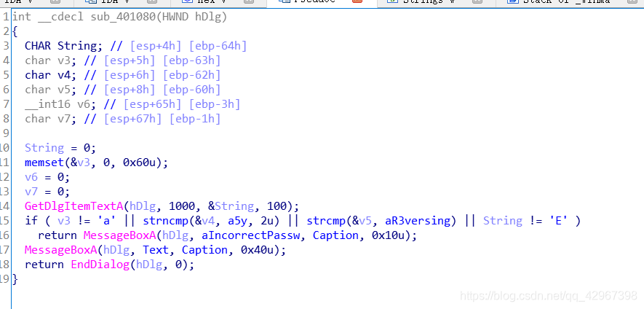Click the 'E' character literal
This screenshot has width=644, height=309.
pos(559,221)
